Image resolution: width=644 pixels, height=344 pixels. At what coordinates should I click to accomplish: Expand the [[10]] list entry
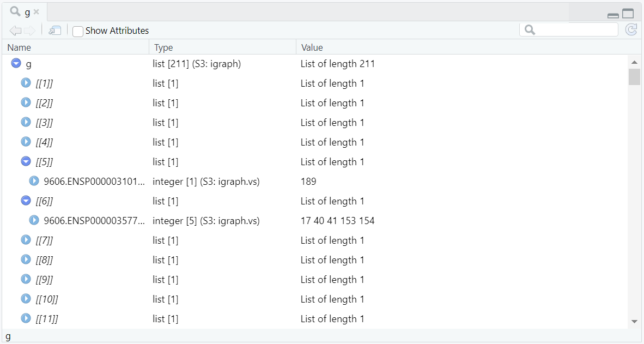tap(26, 299)
